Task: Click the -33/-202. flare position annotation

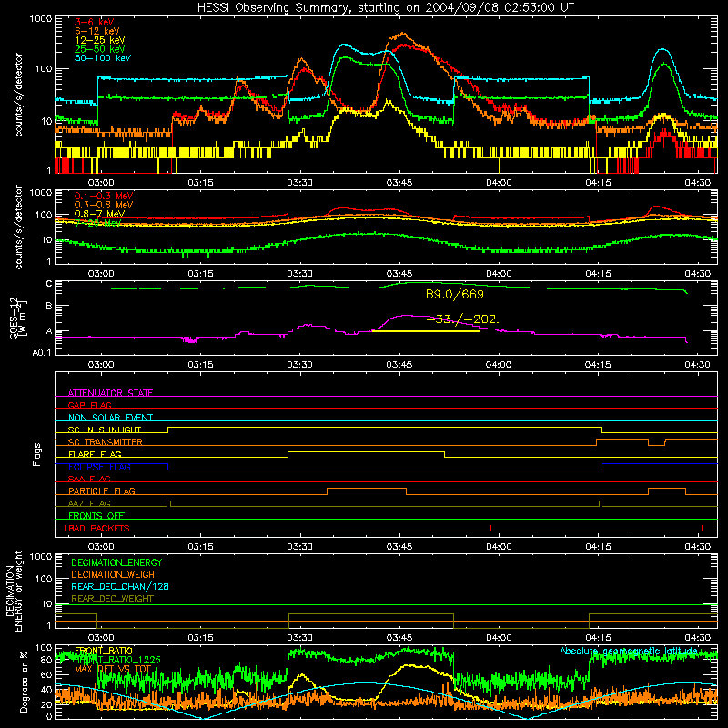Action: 462,320
